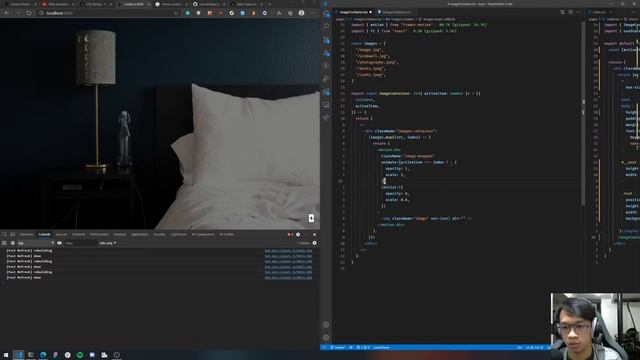Open console settings gear beside hidden count
This screenshot has height=360, width=640.
click(x=314, y=243)
